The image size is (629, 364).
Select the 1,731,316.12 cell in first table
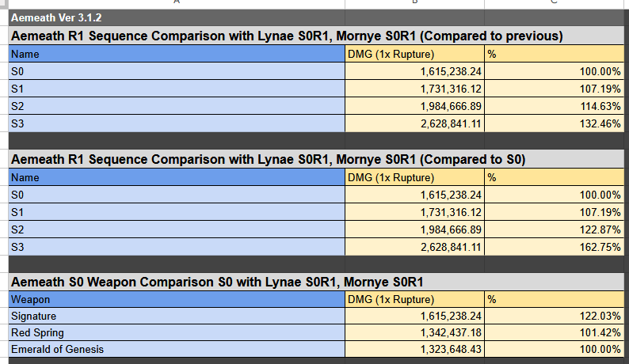[414, 89]
